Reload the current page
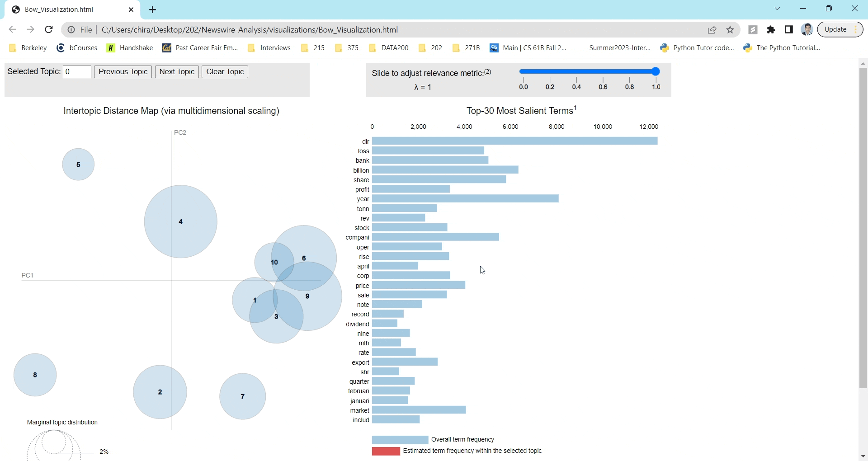Viewport: 868px width, 461px height. coord(48,29)
